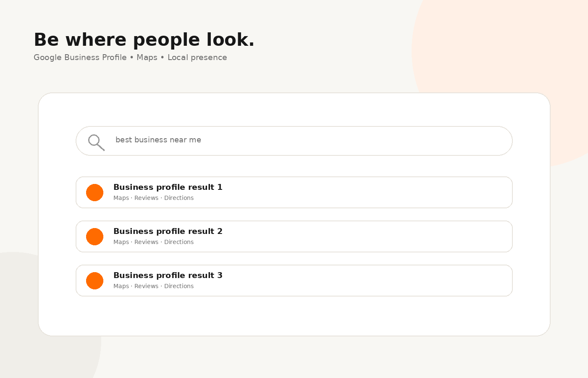Focus the 'best business near me' search field
The image size is (588, 378).
click(x=294, y=141)
